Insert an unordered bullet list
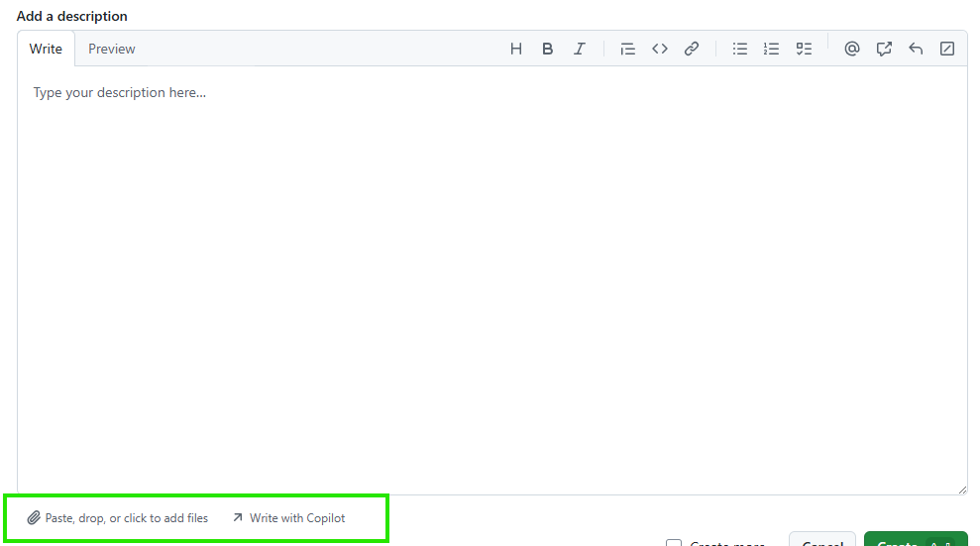The image size is (980, 546). point(739,49)
